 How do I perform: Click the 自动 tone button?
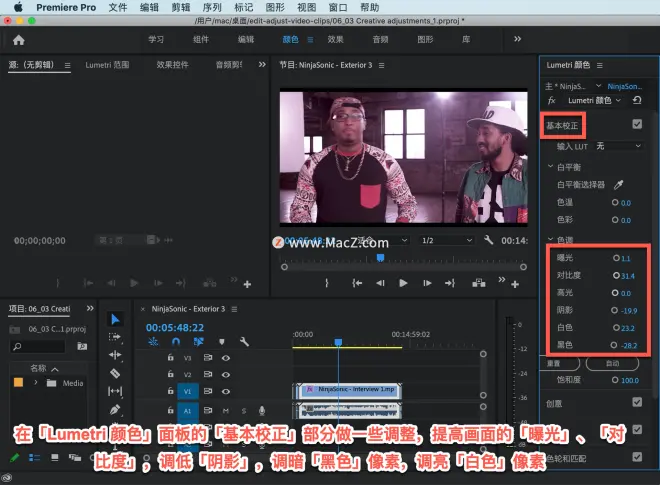612,363
